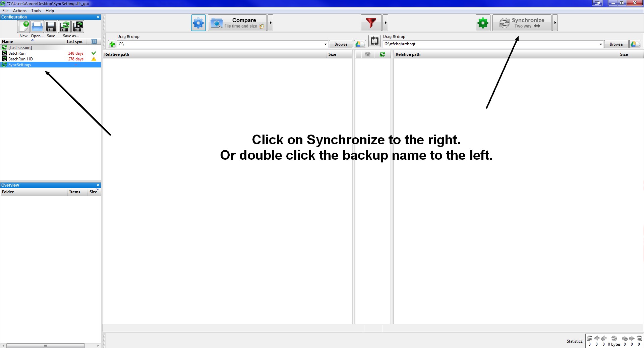Click the Save as GUI job icon
The image size is (644, 348).
(64, 27)
